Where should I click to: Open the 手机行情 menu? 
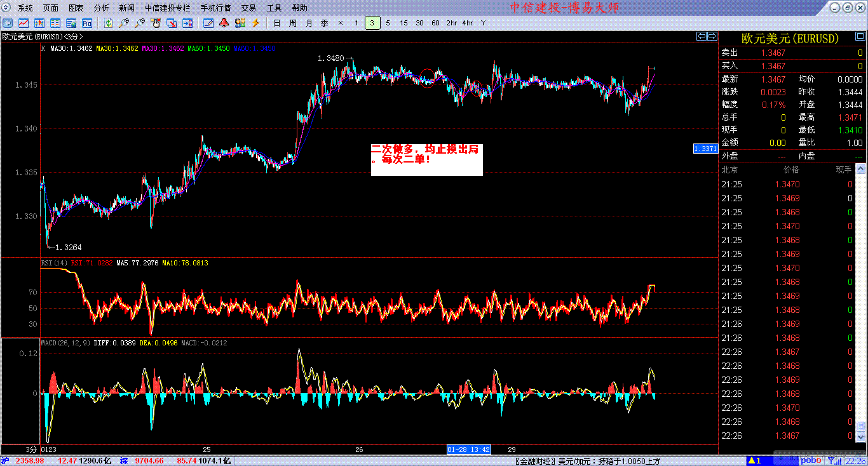coord(215,8)
